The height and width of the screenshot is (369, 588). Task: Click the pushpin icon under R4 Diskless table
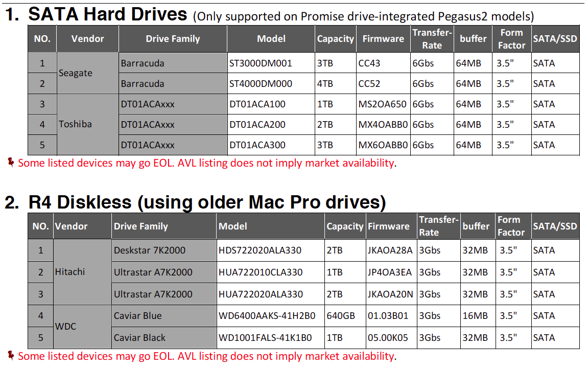coord(11,355)
